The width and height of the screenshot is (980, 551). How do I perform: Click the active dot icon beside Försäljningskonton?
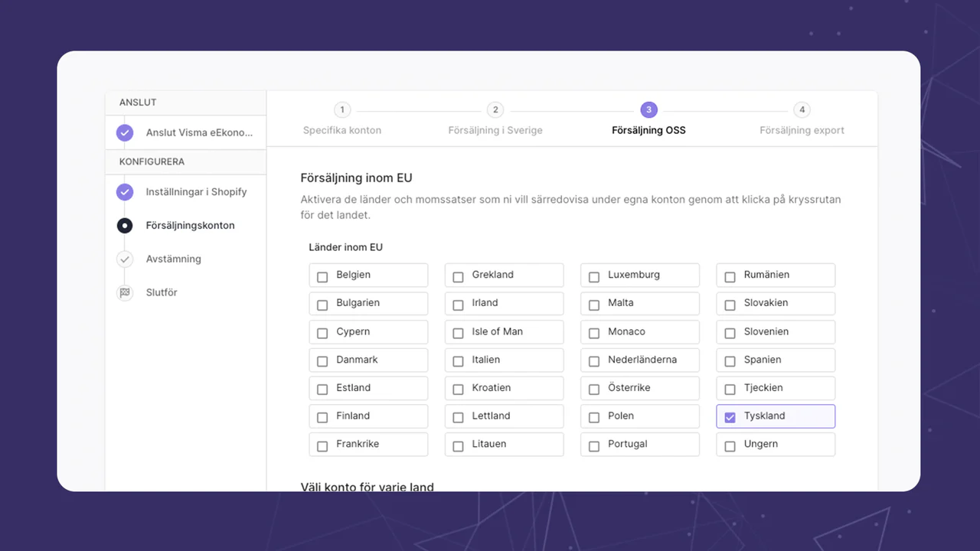point(125,226)
